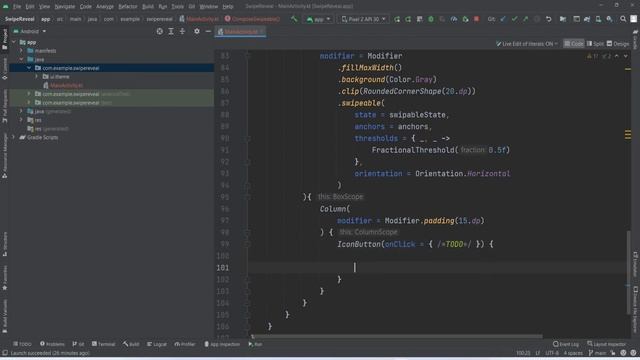The width and height of the screenshot is (640, 360).
Task: Click the SwipeReveal breadcrumb in navigation bar
Action: (x=20, y=19)
